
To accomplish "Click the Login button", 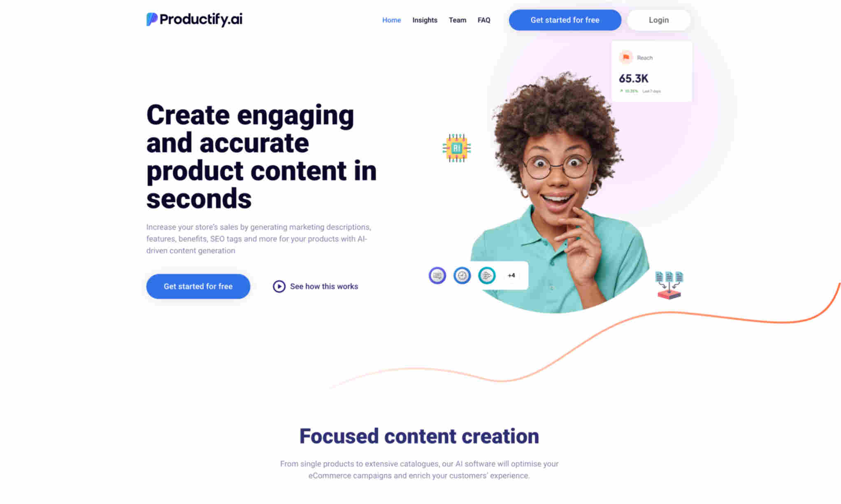I will (x=658, y=20).
